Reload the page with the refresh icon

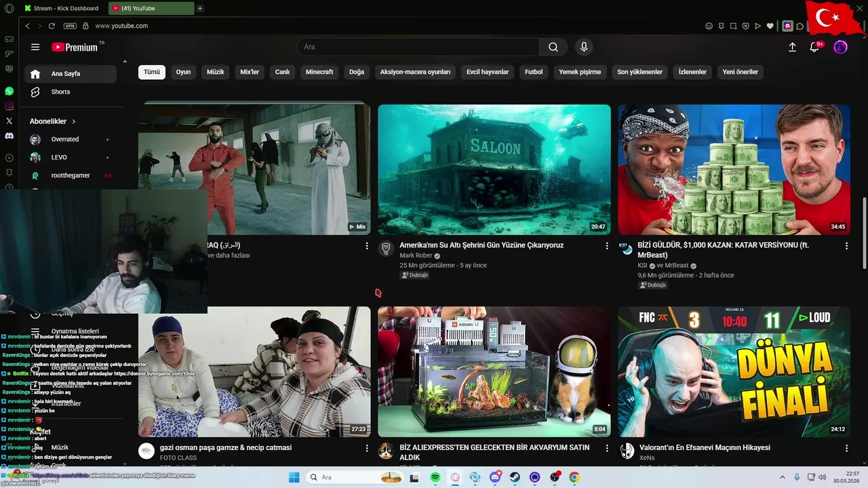tap(52, 26)
